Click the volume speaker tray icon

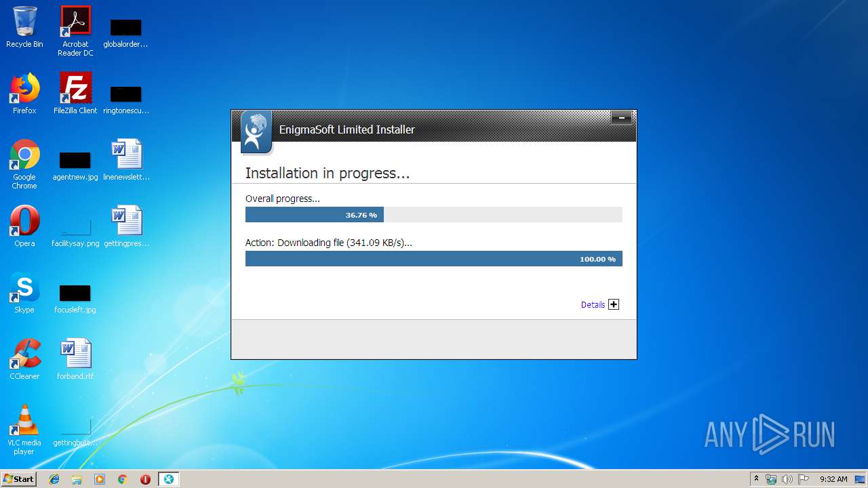[787, 479]
